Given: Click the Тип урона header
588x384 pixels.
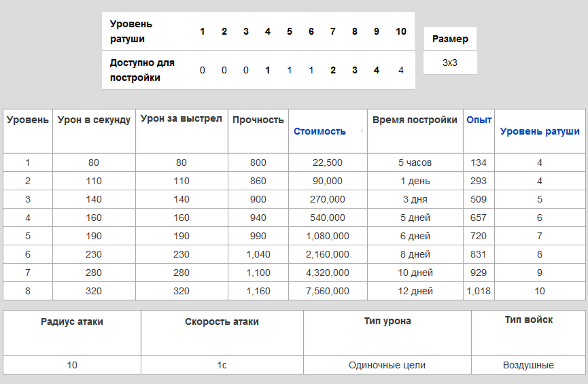Looking at the screenshot, I should tap(387, 321).
